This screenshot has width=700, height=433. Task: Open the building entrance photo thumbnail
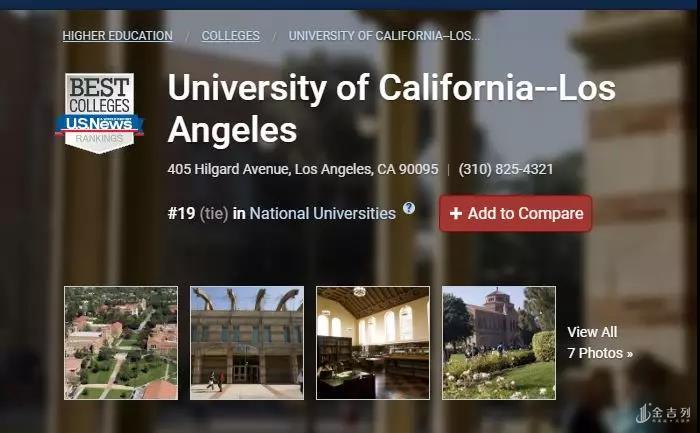(247, 343)
